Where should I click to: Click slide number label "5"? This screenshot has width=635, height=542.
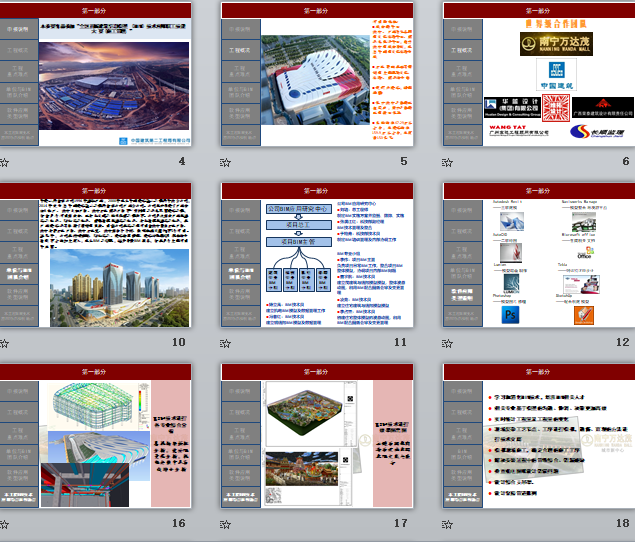click(x=404, y=161)
